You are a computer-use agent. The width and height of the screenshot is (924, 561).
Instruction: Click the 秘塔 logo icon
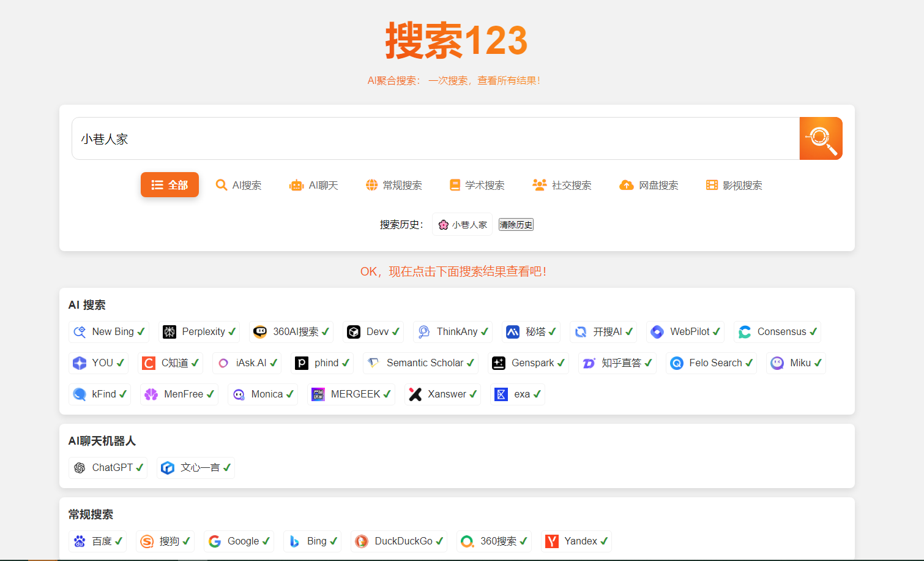(513, 332)
